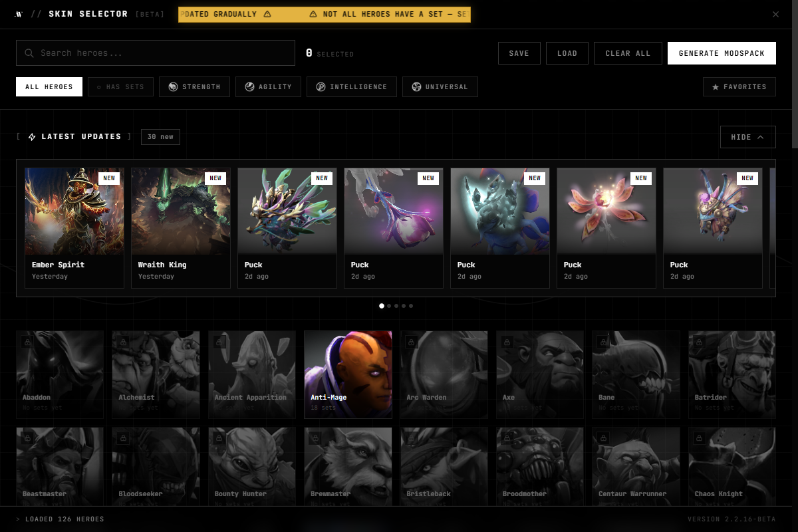Click the 'Latest Updates' heading text

click(81, 137)
